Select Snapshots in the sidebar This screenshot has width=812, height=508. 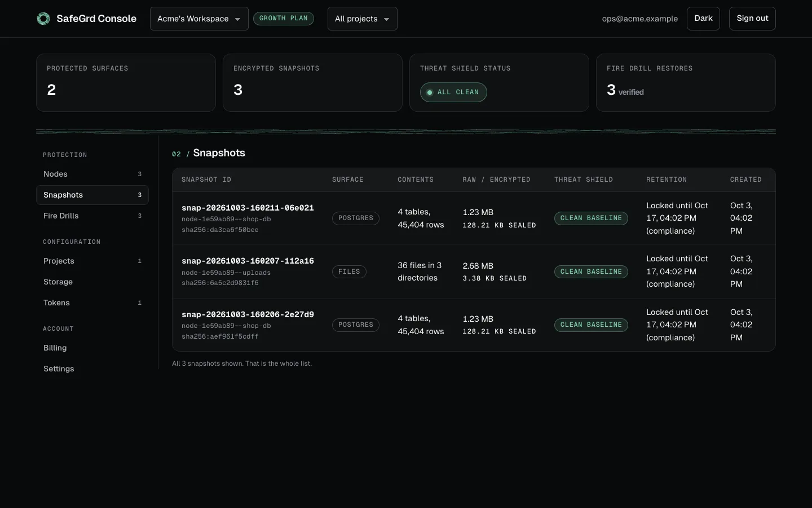(92, 195)
